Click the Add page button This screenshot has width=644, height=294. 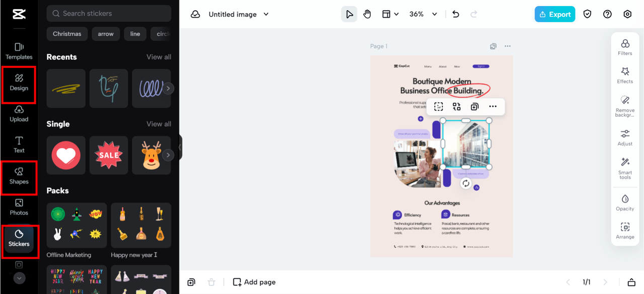point(254,282)
